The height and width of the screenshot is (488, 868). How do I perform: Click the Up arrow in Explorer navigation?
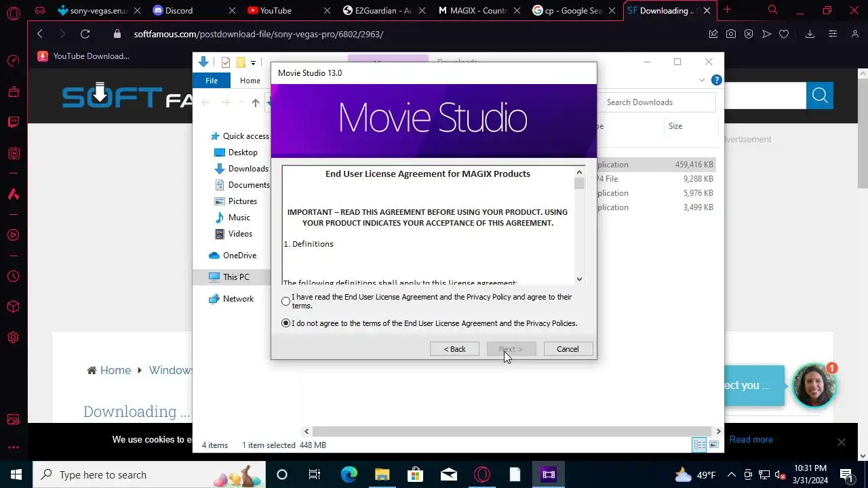(x=255, y=102)
